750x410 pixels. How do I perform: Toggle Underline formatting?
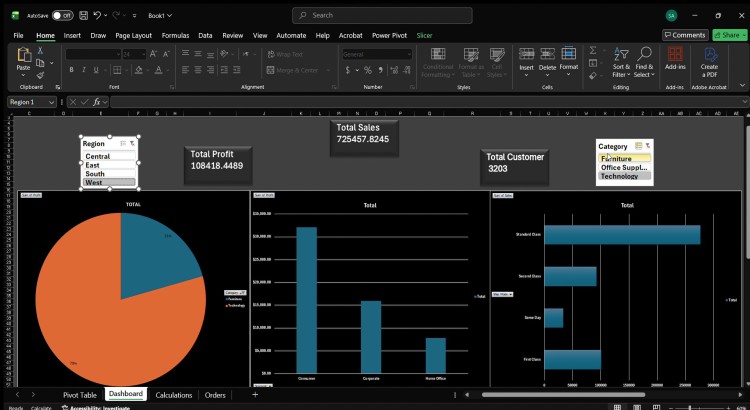click(96, 70)
